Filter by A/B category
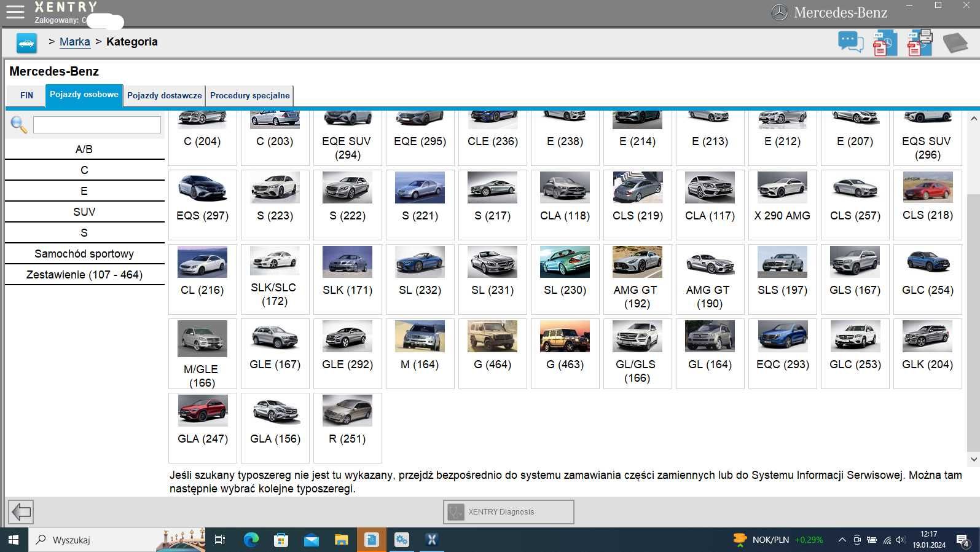 click(x=84, y=149)
